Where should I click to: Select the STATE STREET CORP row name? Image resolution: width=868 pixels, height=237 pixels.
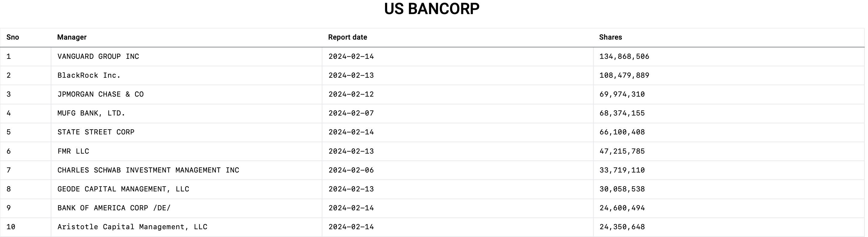tap(96, 132)
